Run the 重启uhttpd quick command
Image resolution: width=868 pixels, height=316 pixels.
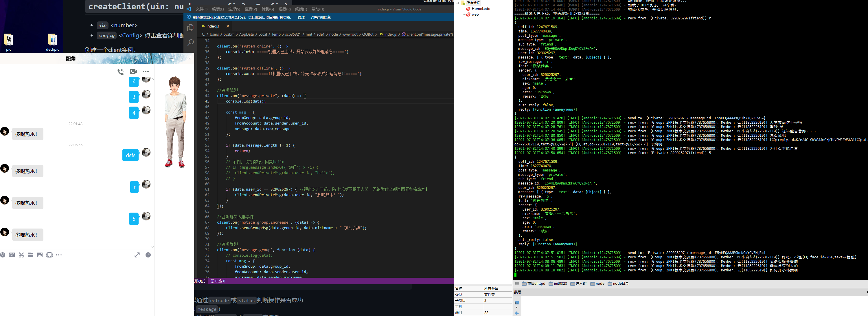tap(534, 284)
